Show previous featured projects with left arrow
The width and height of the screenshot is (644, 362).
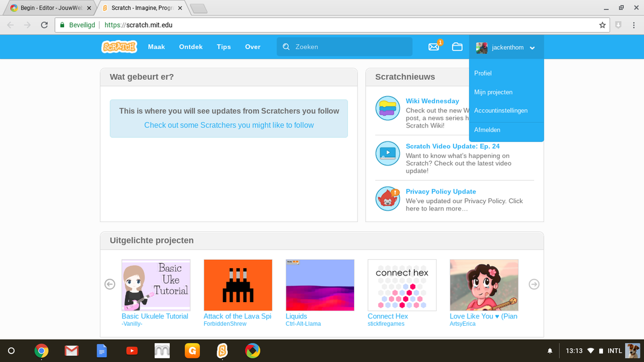(110, 284)
